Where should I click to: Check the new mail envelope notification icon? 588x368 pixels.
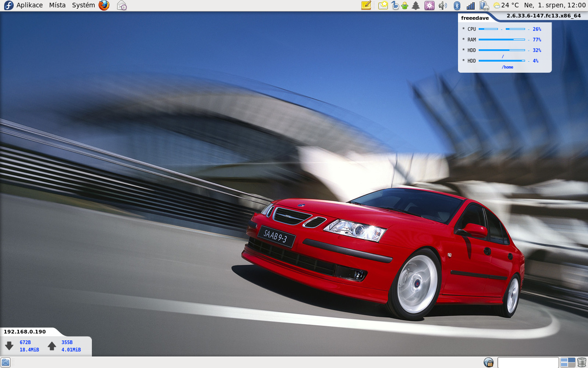383,6
